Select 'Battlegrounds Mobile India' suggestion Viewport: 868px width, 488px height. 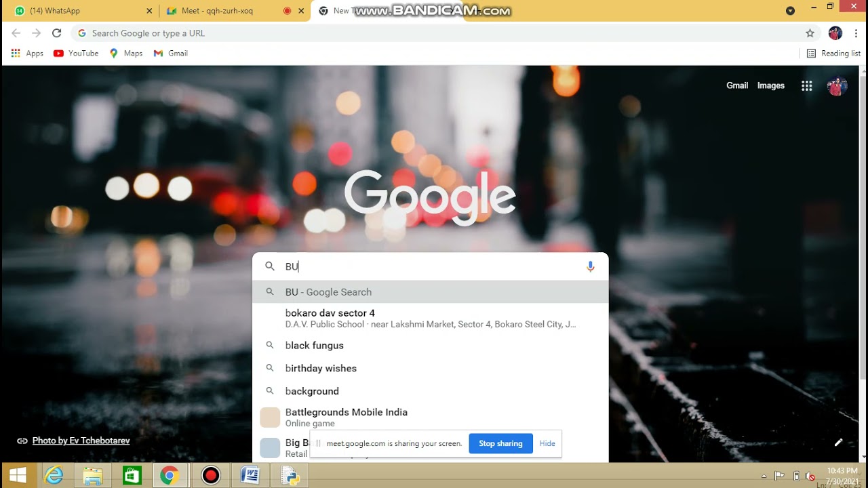point(431,418)
